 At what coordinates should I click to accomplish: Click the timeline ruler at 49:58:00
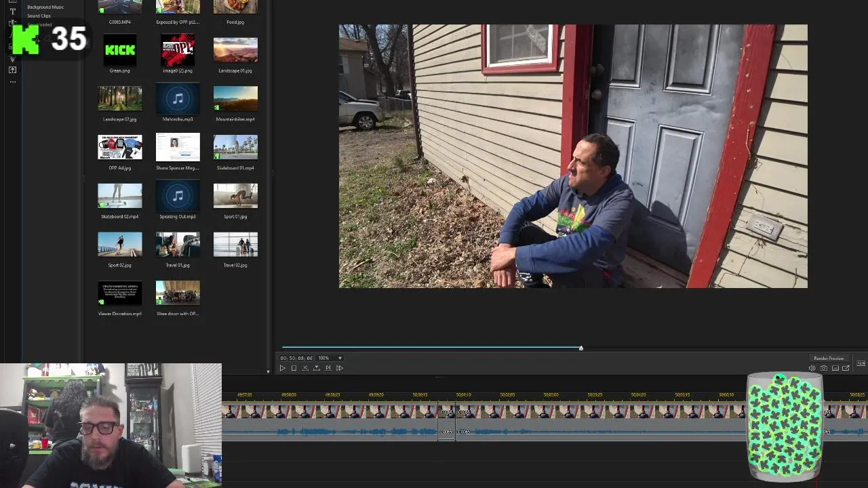[x=289, y=394]
